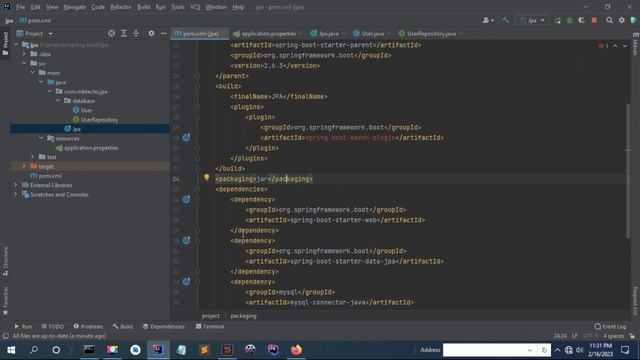Switch to Jpa.java editor tab
This screenshot has width=640, height=360.
328,33
